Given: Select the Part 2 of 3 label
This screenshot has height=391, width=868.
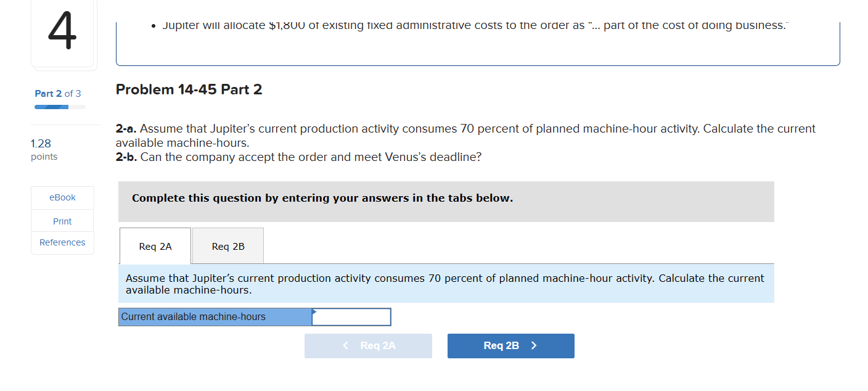Looking at the screenshot, I should (57, 93).
